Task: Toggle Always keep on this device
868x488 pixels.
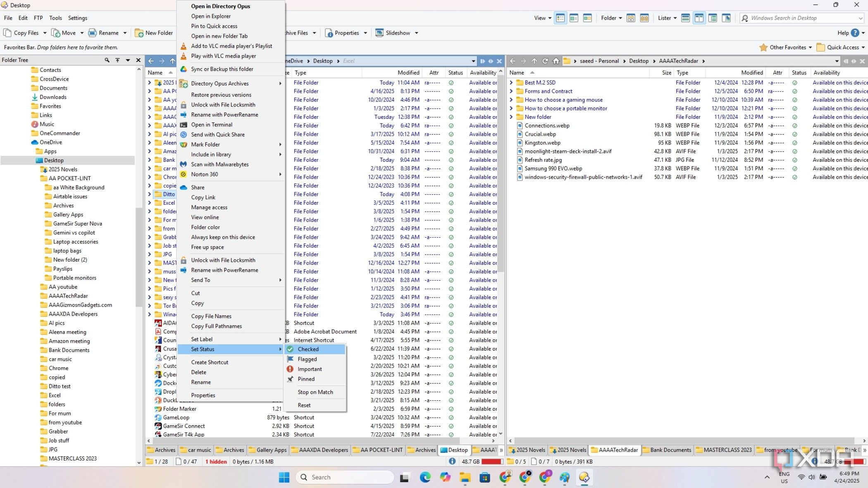Action: pyautogui.click(x=223, y=237)
